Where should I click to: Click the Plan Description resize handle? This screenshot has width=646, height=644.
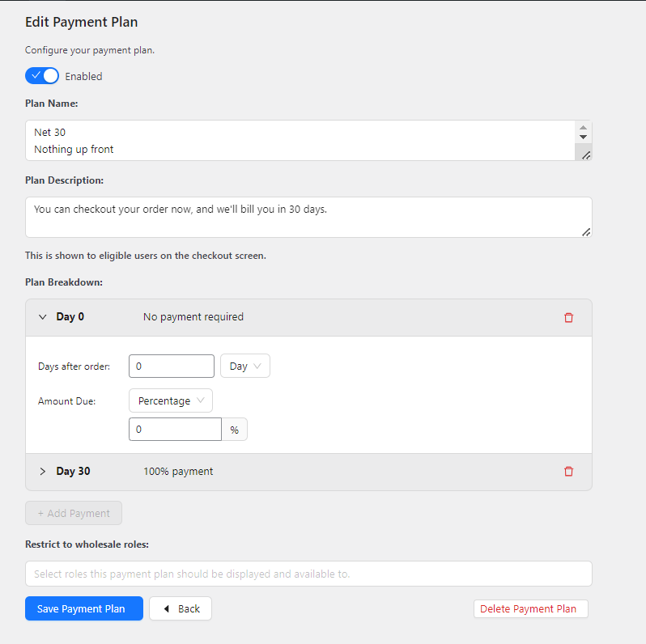[586, 232]
